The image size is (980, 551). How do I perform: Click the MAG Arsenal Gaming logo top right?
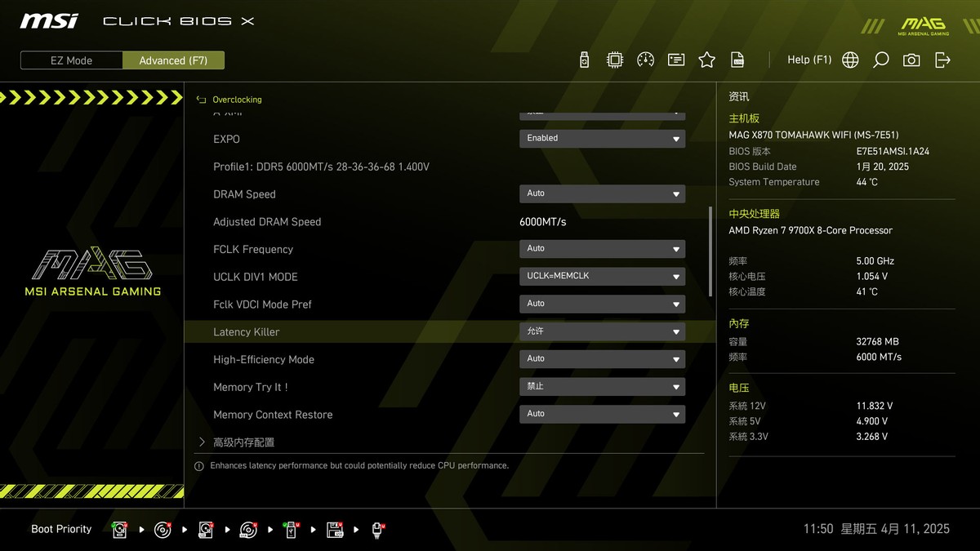tap(923, 26)
